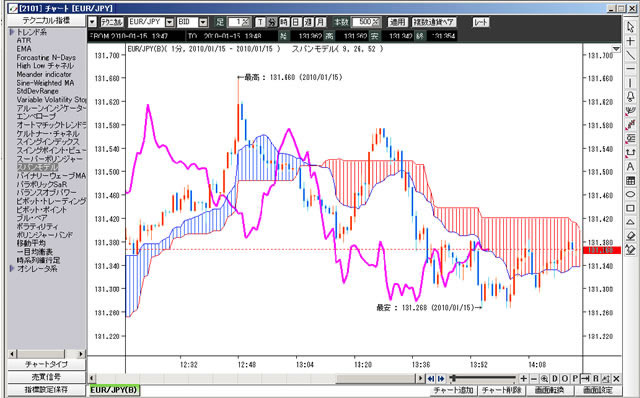The height and width of the screenshot is (398, 640).
Task: Open the BID price type dropdown
Action: [x=203, y=22]
